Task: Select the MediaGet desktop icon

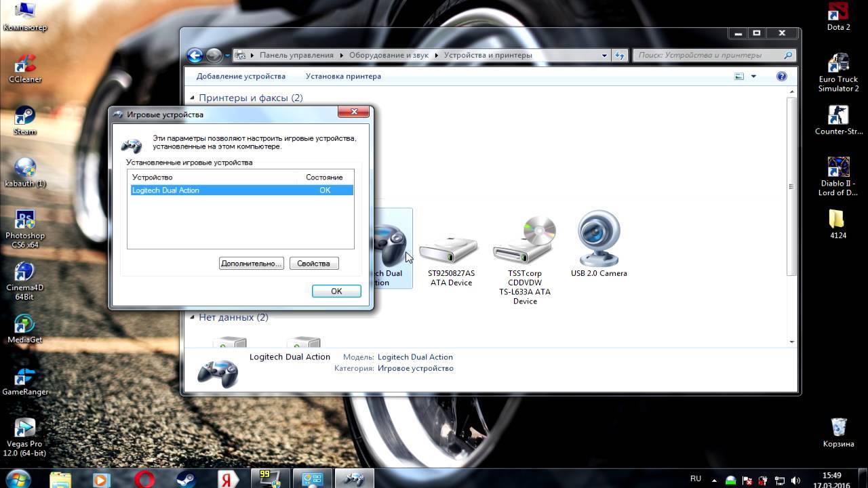Action: coord(25,329)
